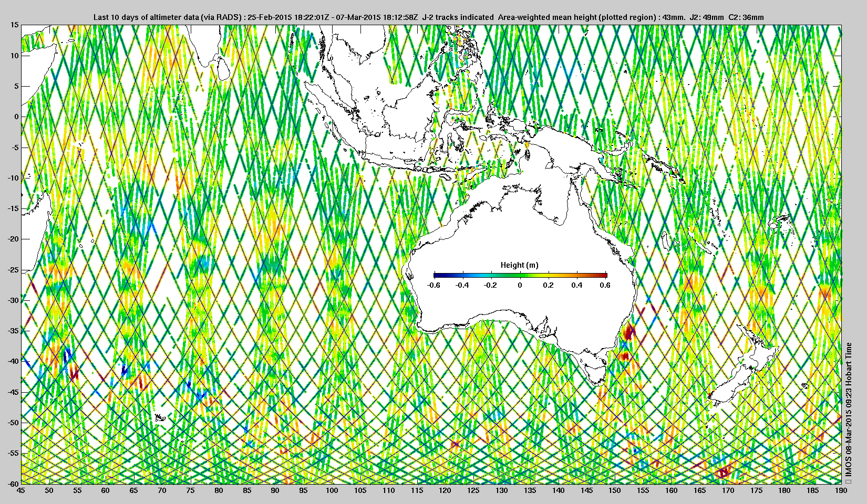Select the 0.6 label under the colorbar
Viewport: 867px width, 504px height.
click(x=605, y=285)
